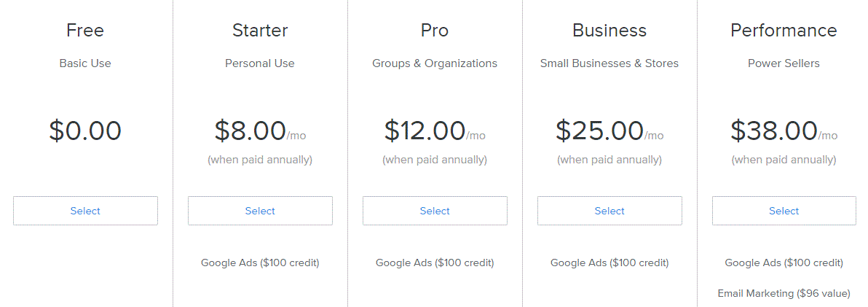Click the $12.00/mo Pro price
The height and width of the screenshot is (307, 868).
[x=435, y=131]
